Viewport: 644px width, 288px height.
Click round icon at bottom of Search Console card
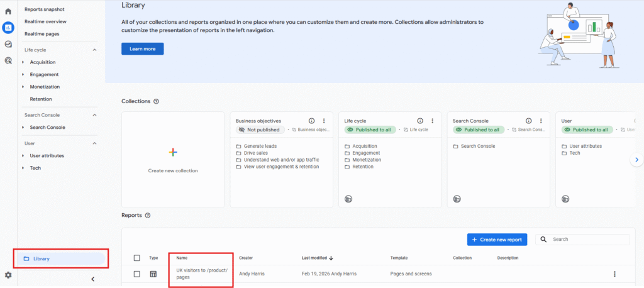(457, 199)
